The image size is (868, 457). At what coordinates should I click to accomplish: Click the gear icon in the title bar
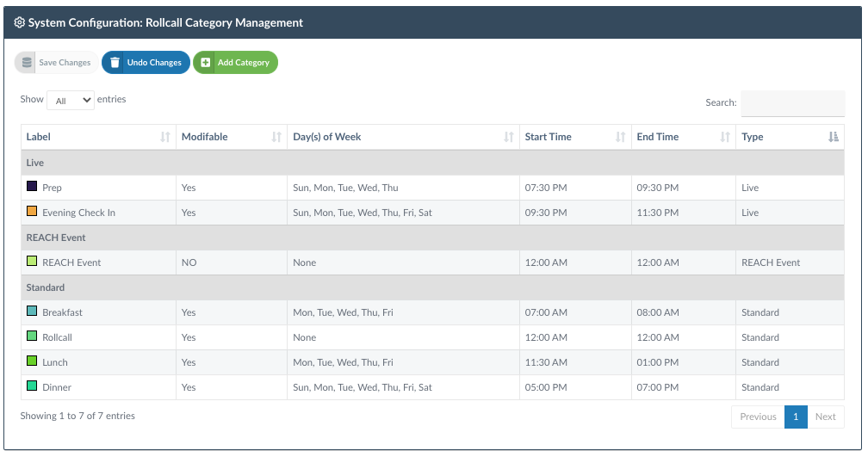19,22
